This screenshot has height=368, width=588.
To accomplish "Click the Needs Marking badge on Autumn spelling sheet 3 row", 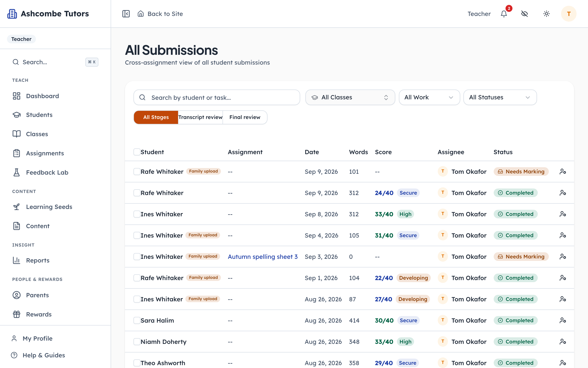I will click(x=521, y=257).
